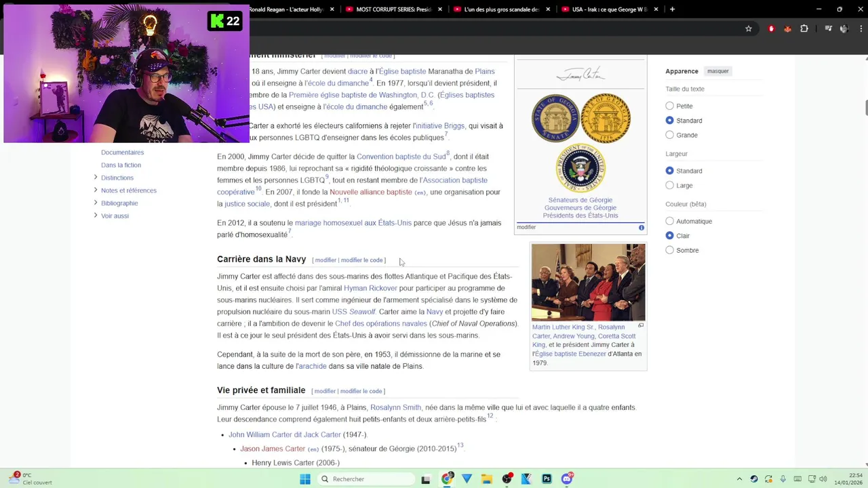Open Documentaires in the sidebar

coord(122,152)
